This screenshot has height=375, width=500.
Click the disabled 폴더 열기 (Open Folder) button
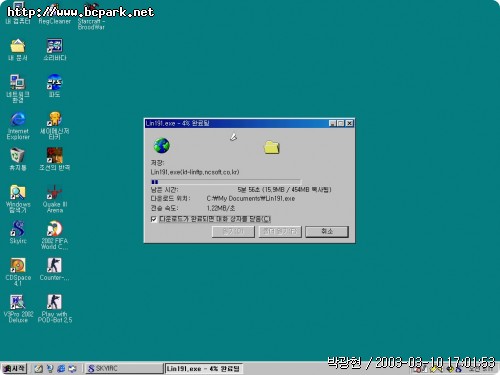[x=280, y=231]
